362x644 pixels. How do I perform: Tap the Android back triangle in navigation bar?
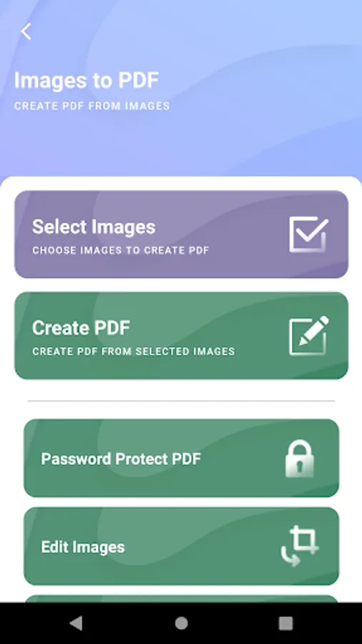76,623
